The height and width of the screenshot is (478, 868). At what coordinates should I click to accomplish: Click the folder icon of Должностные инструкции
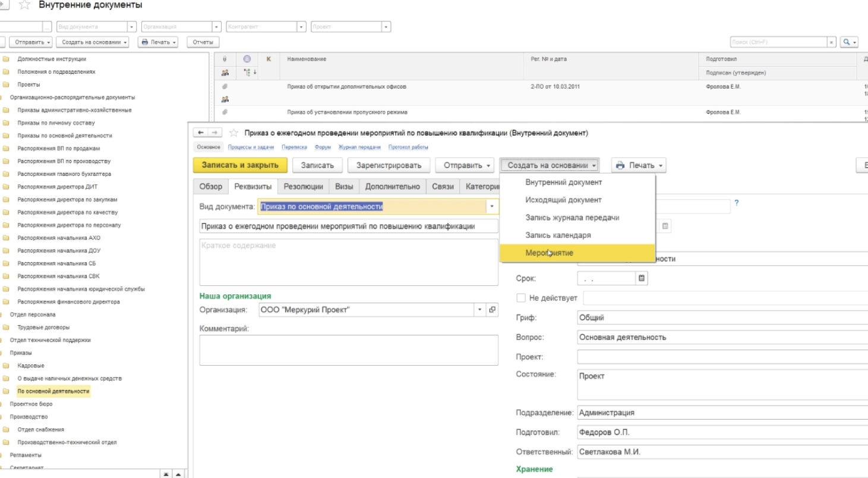coord(5,59)
